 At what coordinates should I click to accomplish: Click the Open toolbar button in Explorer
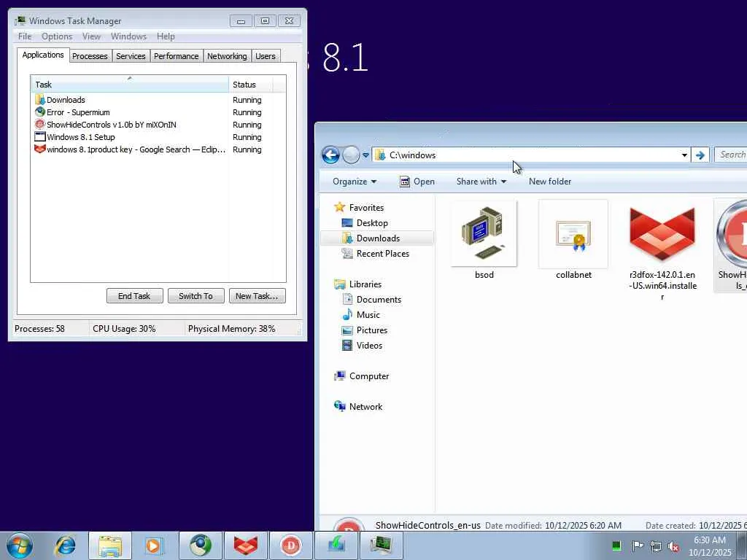click(x=417, y=182)
